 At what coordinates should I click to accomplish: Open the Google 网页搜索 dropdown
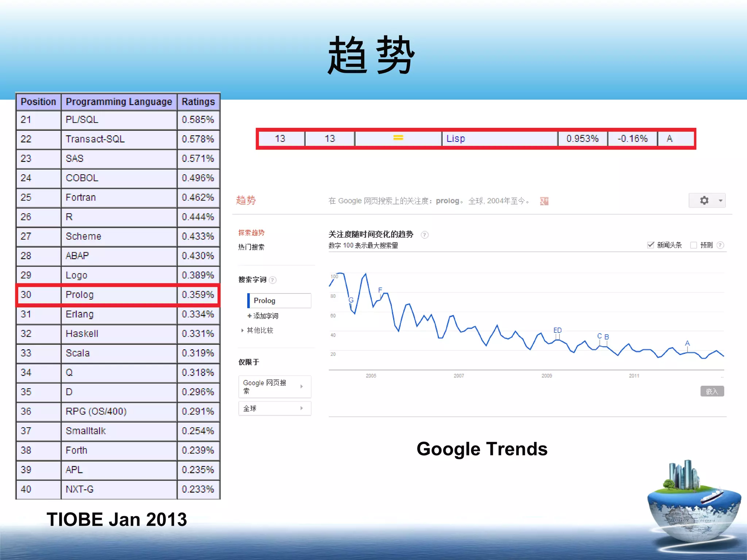click(x=275, y=386)
